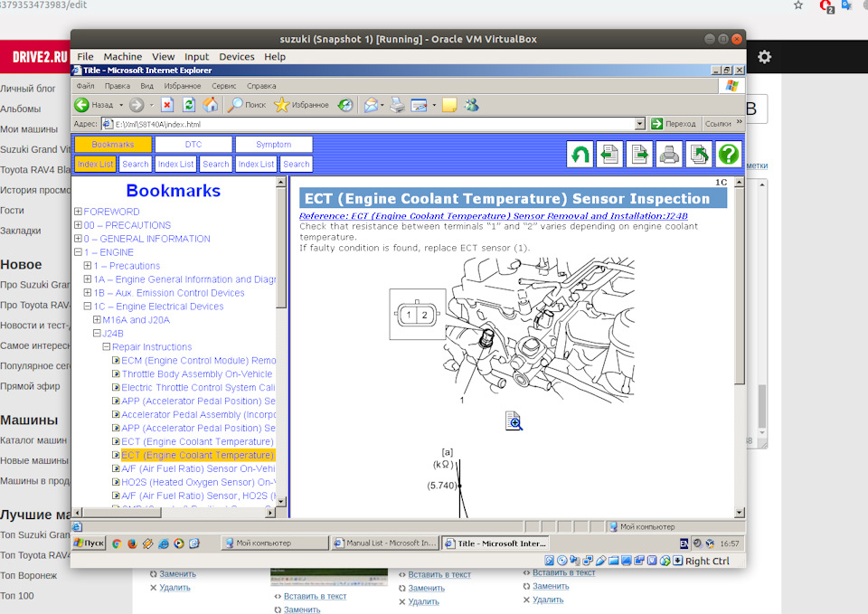Click the IE Refresh toolbar icon
Screen dimensions: 868x614
(189, 105)
